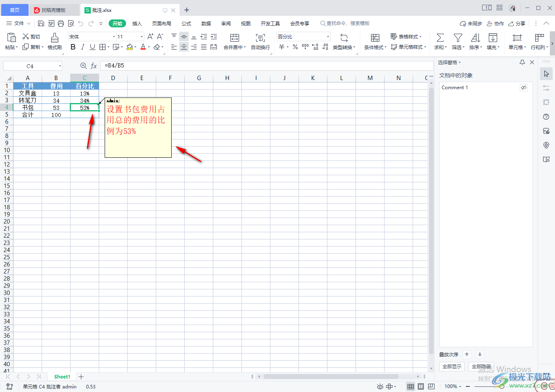555x392 pixels.
Task: Click the zoom magnifier beside formula bar
Action: pyautogui.click(x=83, y=66)
